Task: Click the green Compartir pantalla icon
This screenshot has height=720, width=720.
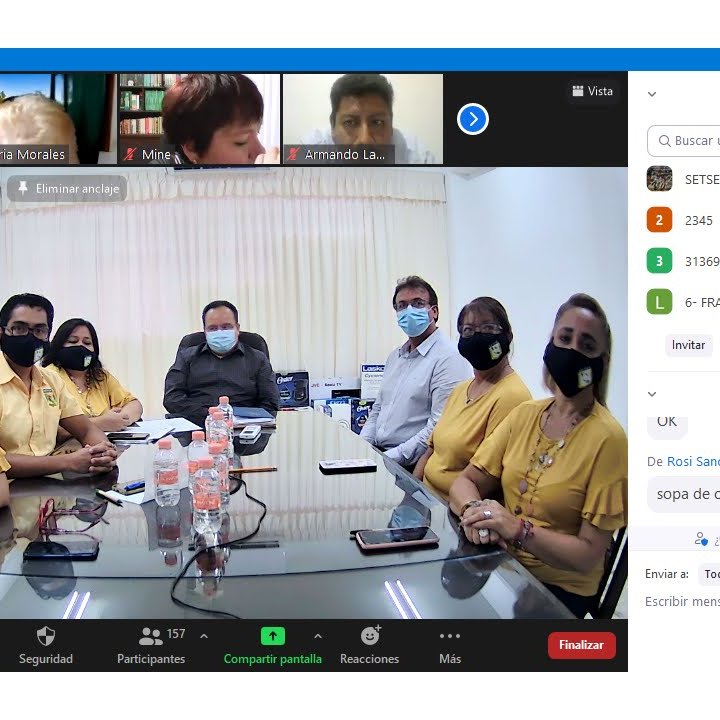Action: (x=272, y=636)
